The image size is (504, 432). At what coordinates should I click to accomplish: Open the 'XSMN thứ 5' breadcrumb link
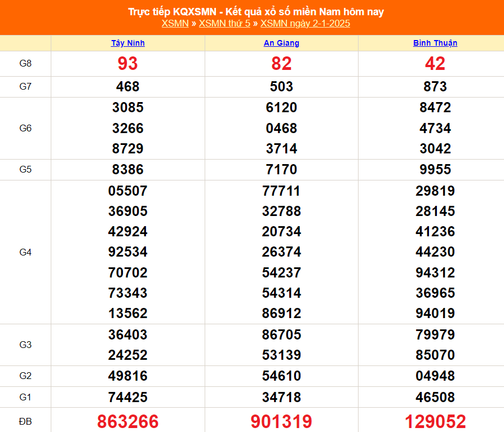pyautogui.click(x=224, y=23)
